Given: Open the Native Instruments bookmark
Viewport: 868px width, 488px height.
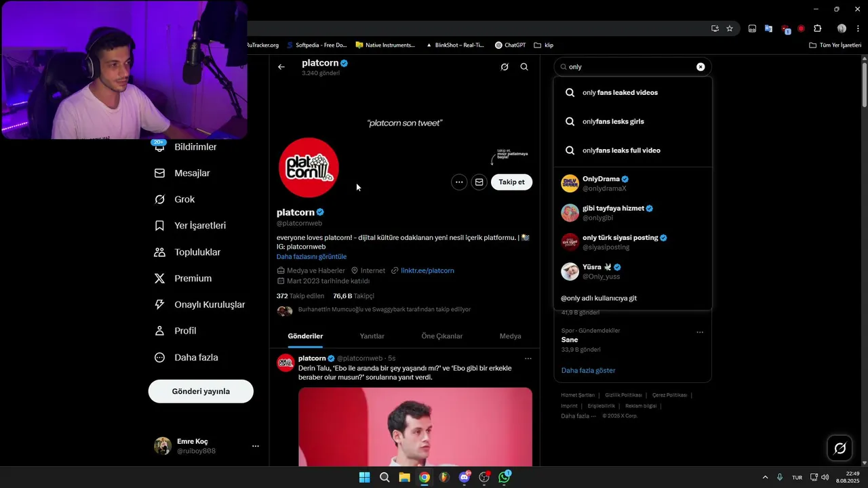Looking at the screenshot, I should [x=385, y=45].
